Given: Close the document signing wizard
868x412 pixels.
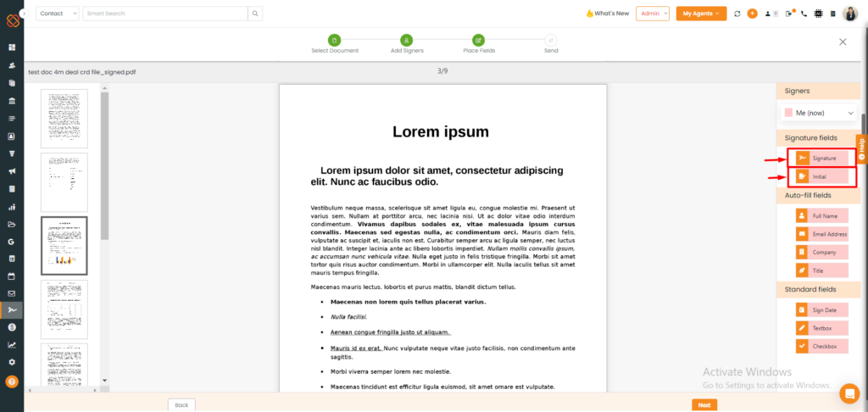Looking at the screenshot, I should [843, 42].
